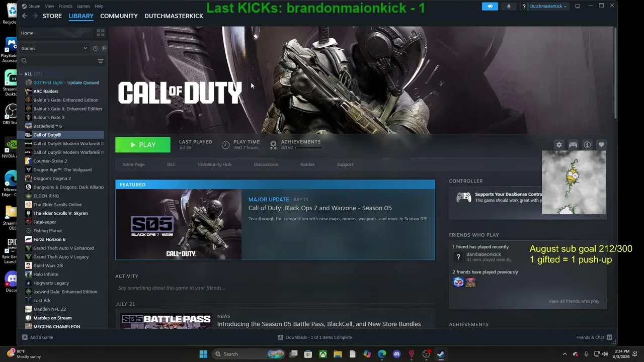This screenshot has width=644, height=362.
Task: Open the View menu
Action: [49, 6]
